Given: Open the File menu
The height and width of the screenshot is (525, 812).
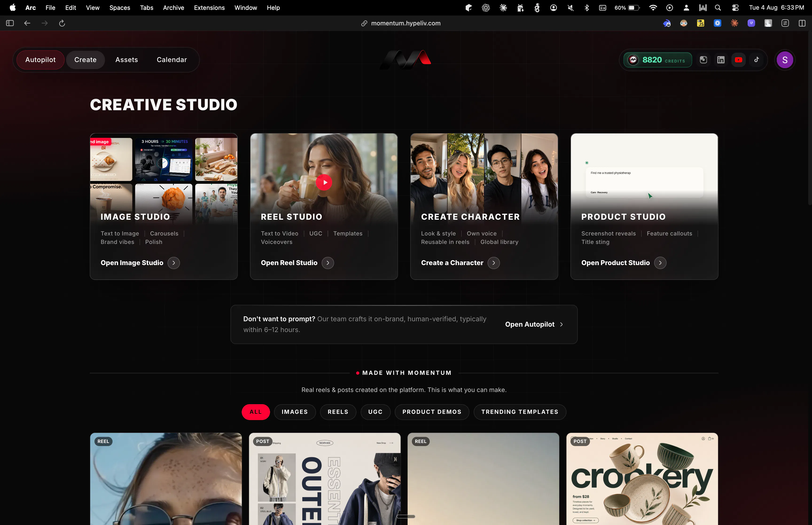Looking at the screenshot, I should [51, 8].
